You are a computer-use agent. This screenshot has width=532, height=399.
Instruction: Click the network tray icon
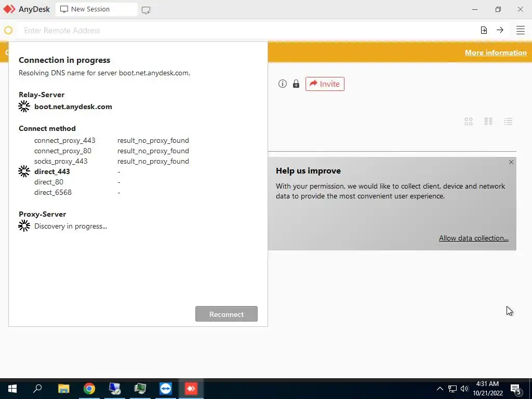point(453,389)
